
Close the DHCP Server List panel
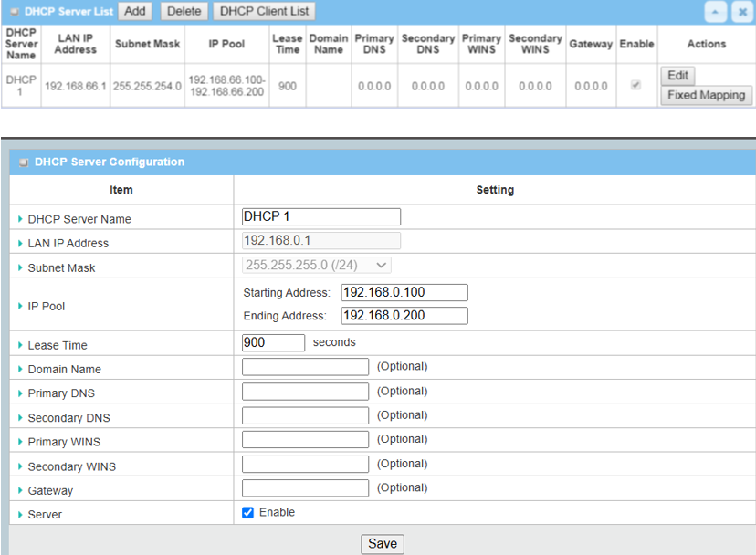coord(740,12)
